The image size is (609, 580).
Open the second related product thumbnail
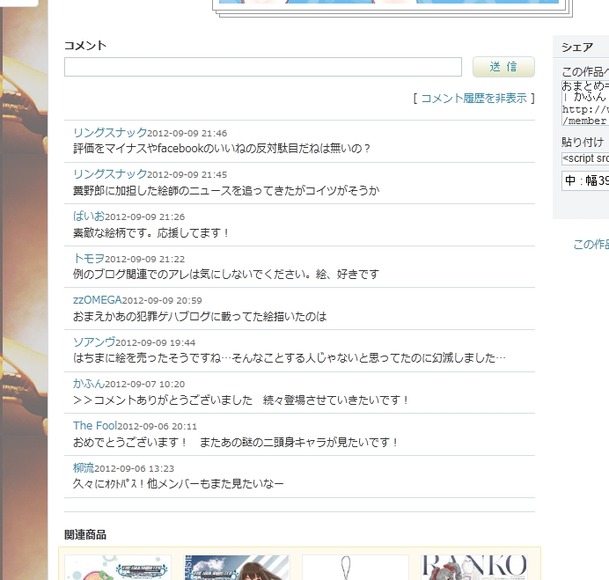point(237,567)
